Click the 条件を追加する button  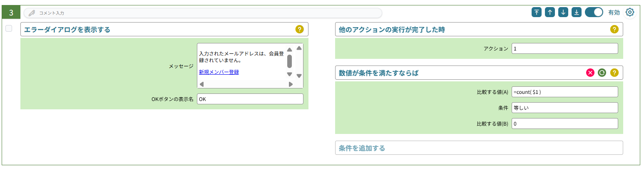[479, 148]
